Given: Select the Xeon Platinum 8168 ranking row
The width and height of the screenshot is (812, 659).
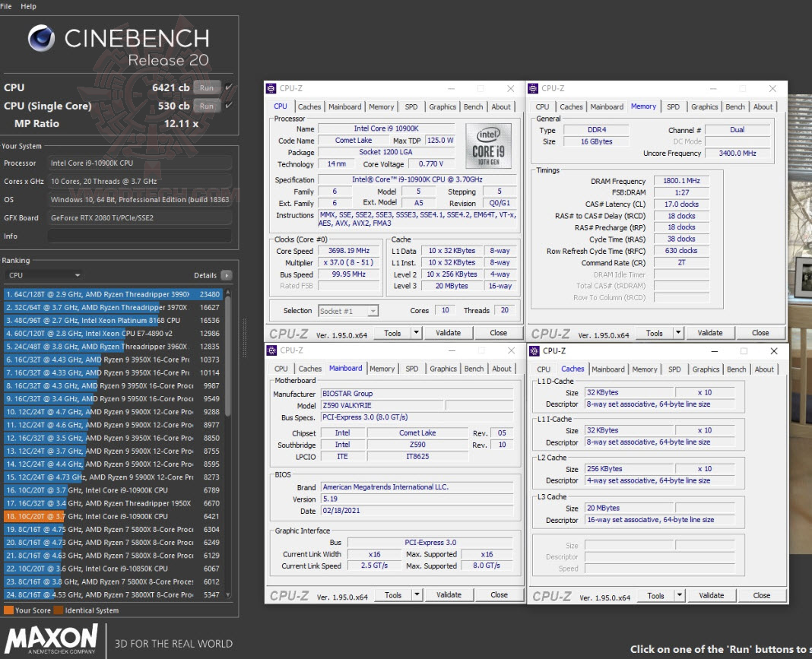Looking at the screenshot, I should click(x=113, y=321).
